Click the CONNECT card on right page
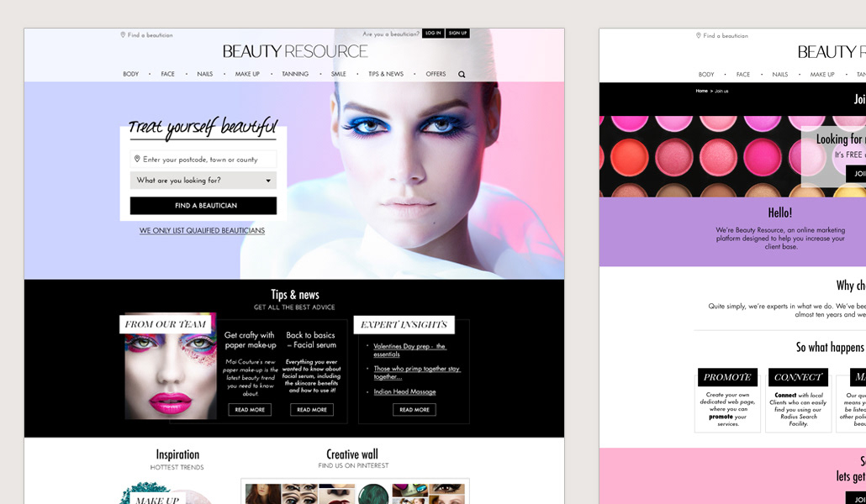The width and height of the screenshot is (866, 504). 798,400
